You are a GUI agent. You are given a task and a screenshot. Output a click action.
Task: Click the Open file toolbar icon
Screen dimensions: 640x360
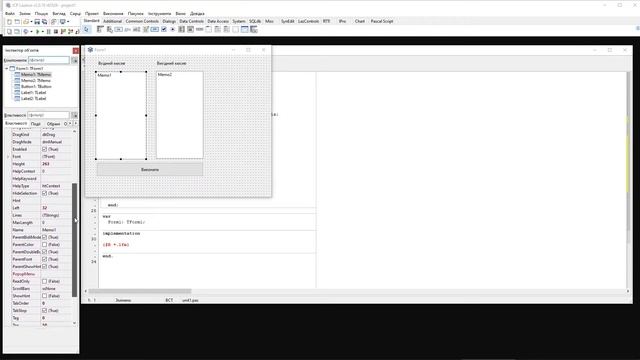tap(26, 22)
